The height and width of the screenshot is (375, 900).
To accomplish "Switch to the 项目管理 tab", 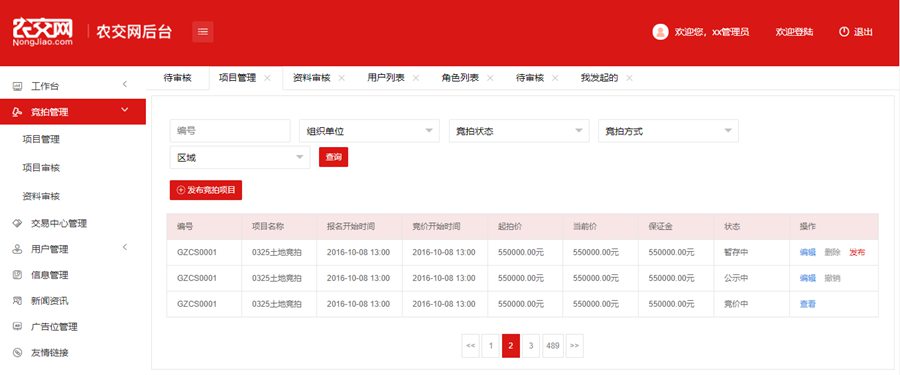I will [238, 78].
